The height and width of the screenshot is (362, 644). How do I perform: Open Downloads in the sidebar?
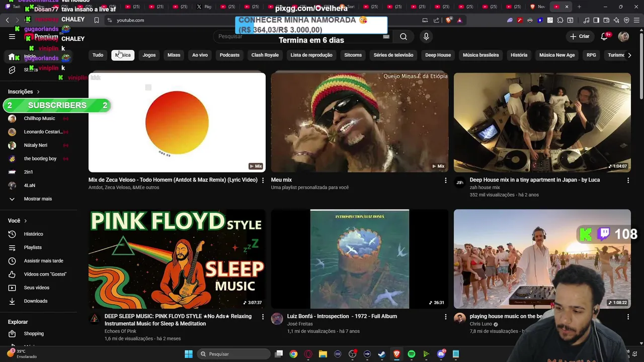(35, 301)
